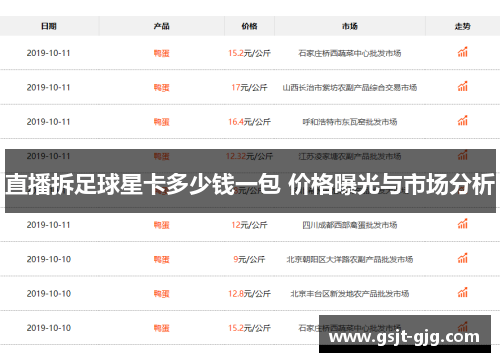This screenshot has width=500, height=362.
Task: Open trend chart icon for 9元/公斤 row
Action: pyautogui.click(x=463, y=258)
